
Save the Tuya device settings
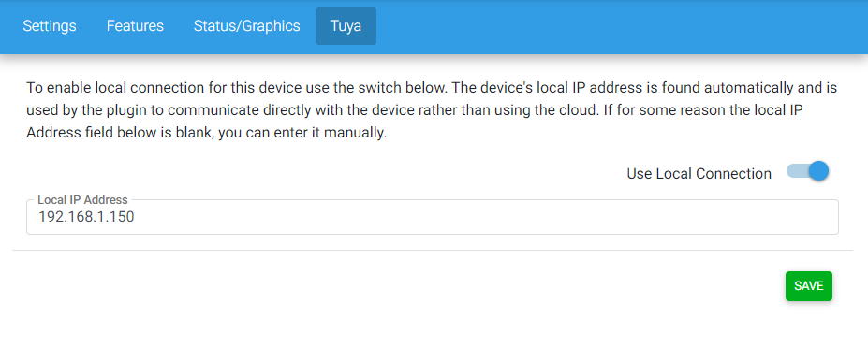(x=809, y=286)
